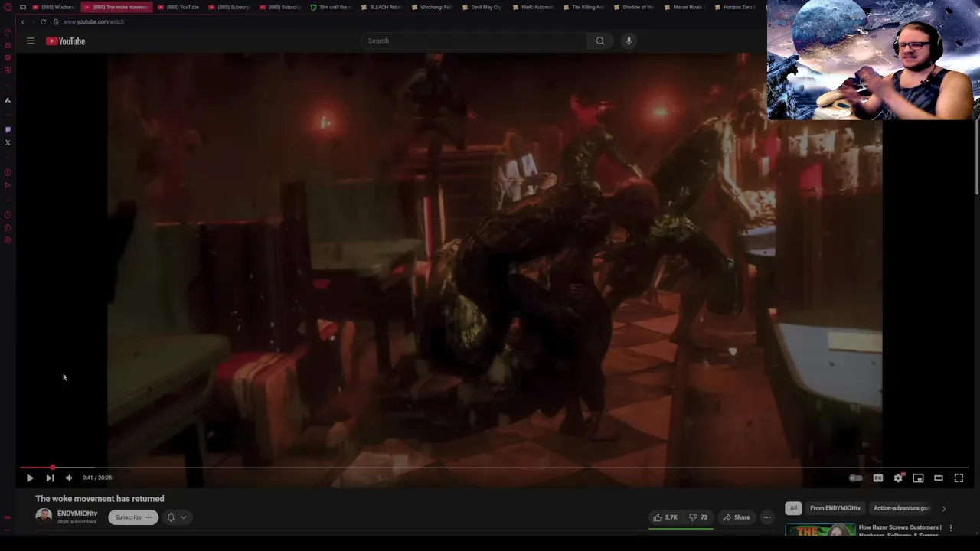Click the video title text
This screenshot has height=551, width=980.
pos(100,499)
